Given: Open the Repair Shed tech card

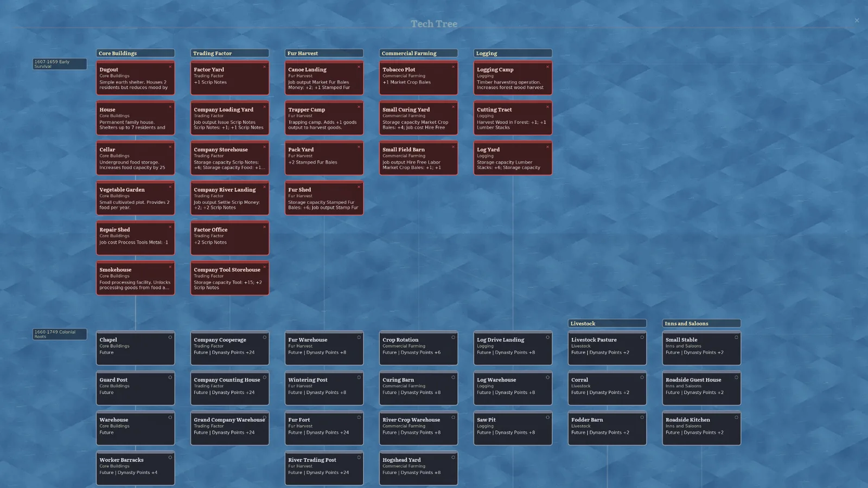Looking at the screenshot, I should 136,238.
